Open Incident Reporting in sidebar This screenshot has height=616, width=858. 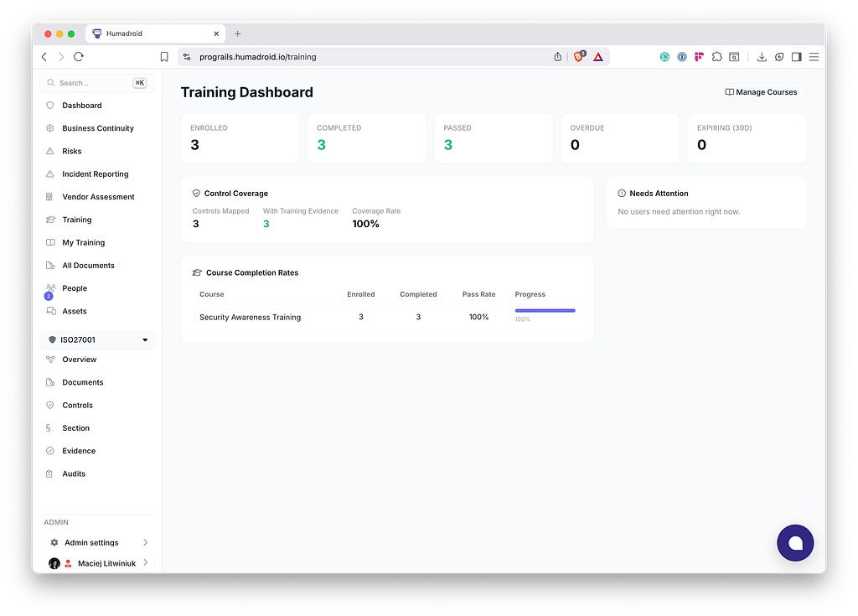click(96, 174)
